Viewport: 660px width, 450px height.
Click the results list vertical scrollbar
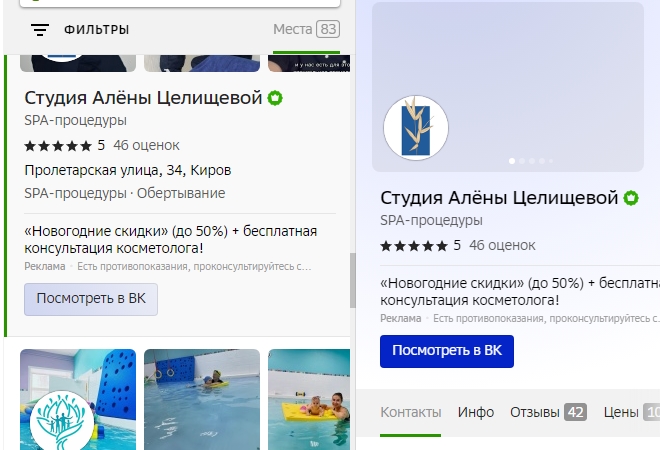(352, 280)
